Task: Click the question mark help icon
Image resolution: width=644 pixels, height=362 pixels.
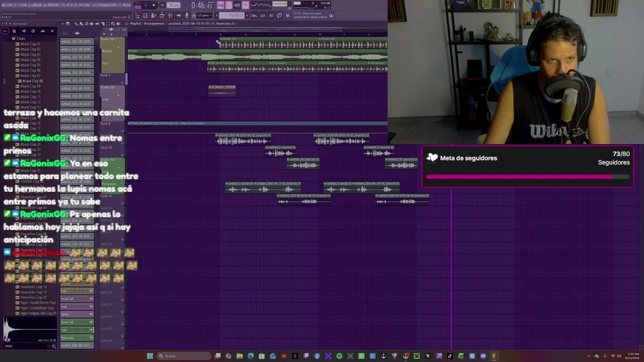Action: 279,16
